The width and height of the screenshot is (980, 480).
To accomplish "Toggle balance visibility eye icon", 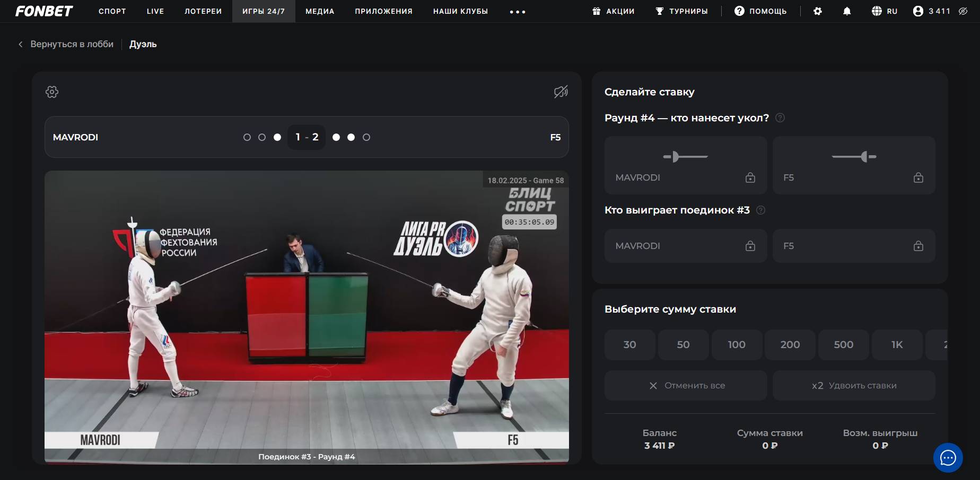I will (x=963, y=11).
